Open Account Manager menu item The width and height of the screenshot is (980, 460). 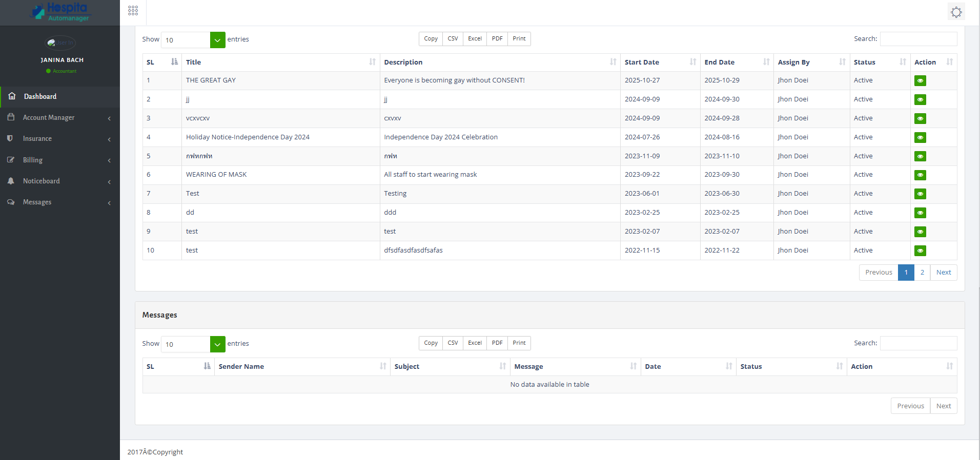(60, 117)
